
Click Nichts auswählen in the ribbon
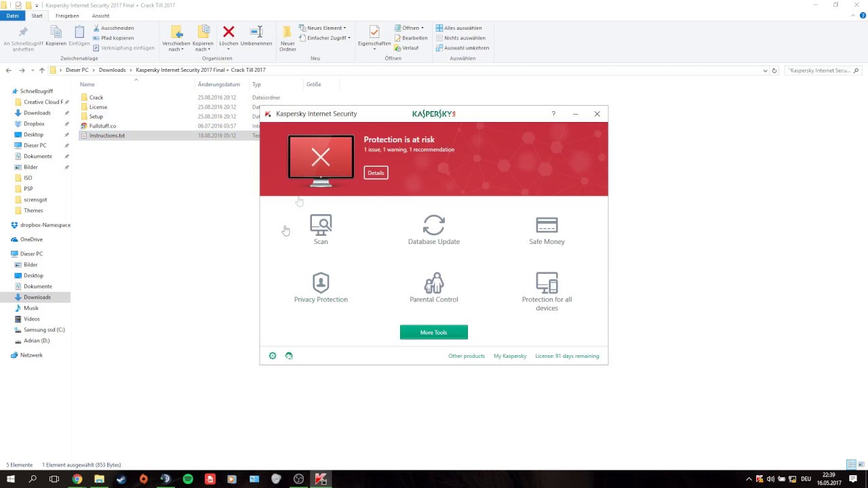coord(461,38)
